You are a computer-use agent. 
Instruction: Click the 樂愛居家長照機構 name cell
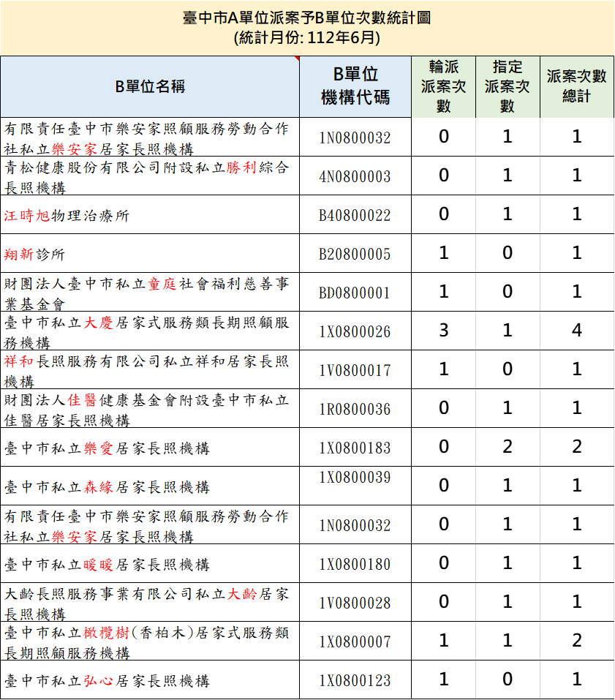point(150,448)
